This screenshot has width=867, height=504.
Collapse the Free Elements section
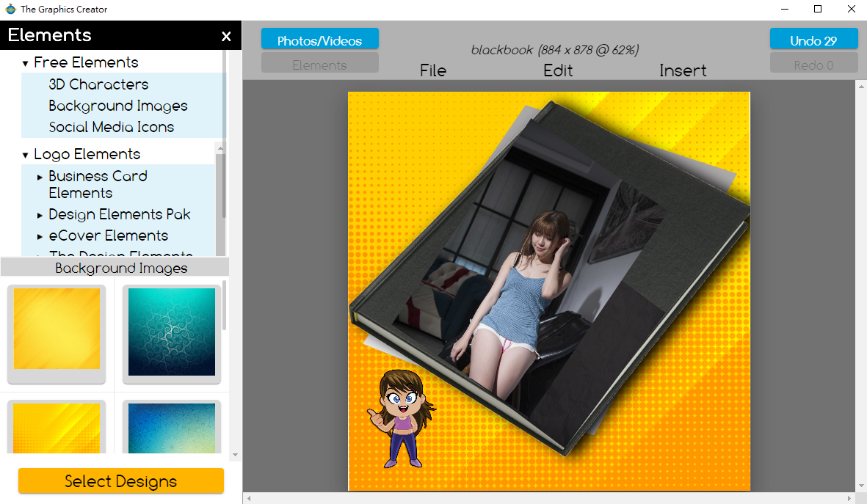[x=26, y=63]
